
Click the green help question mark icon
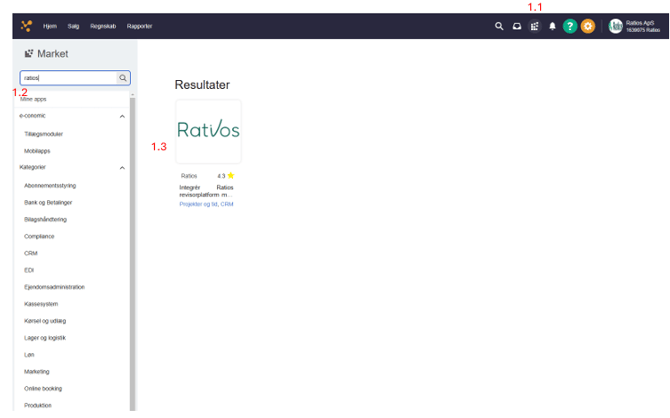tap(570, 26)
